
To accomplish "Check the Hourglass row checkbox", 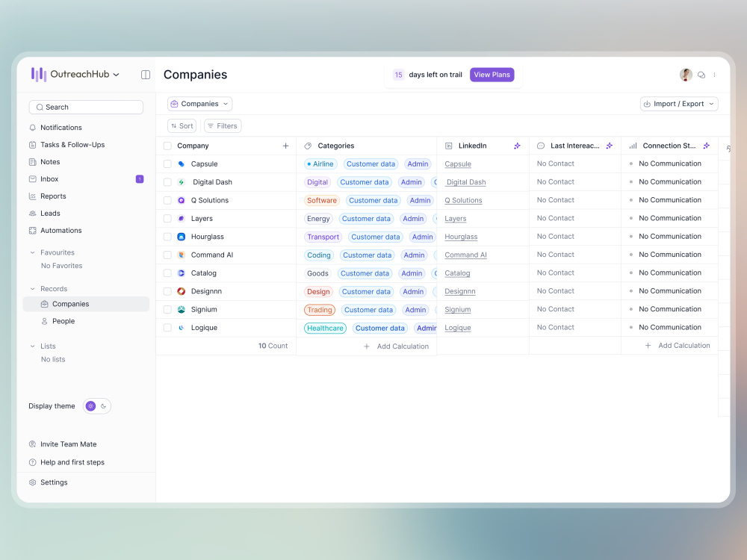I will click(x=167, y=237).
